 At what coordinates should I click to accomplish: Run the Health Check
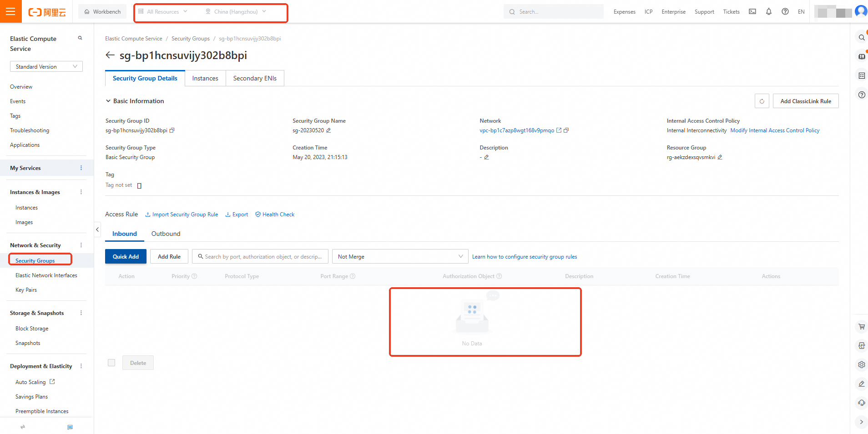pyautogui.click(x=275, y=215)
